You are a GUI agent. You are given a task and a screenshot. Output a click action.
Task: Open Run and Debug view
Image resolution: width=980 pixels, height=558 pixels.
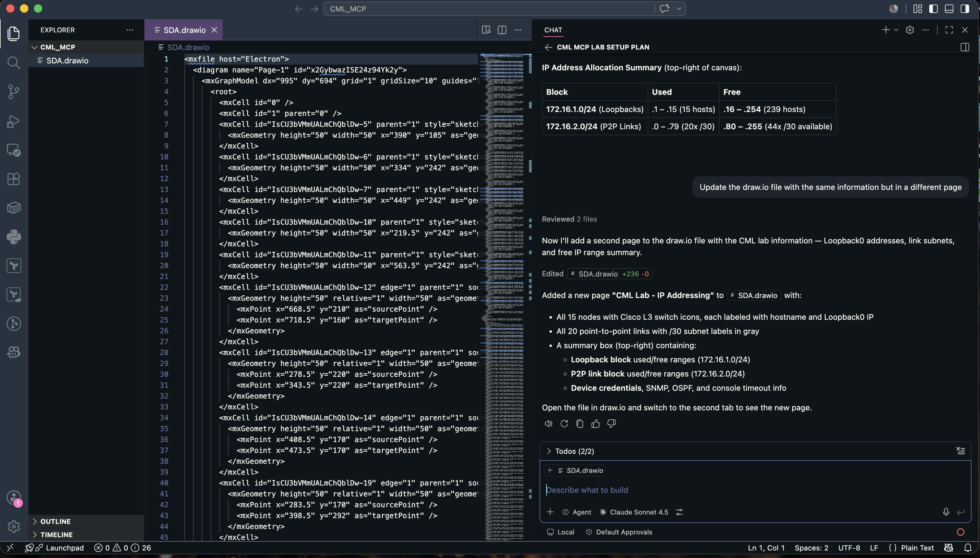[14, 121]
